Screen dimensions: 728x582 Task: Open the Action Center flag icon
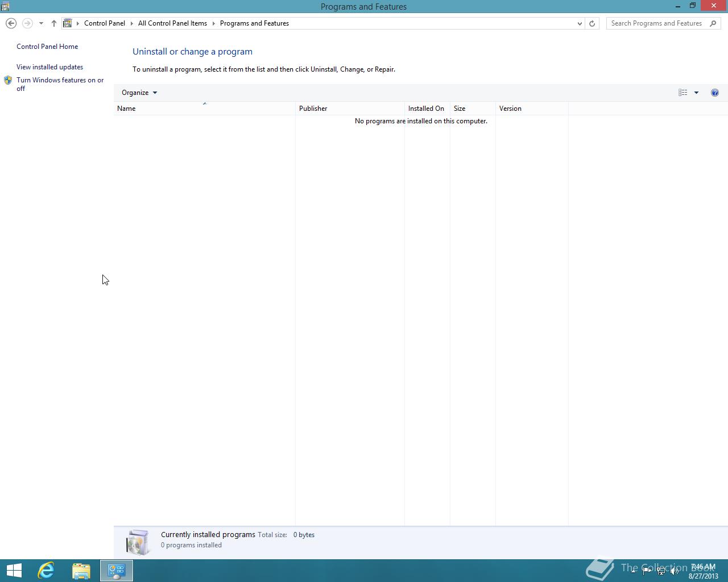click(x=647, y=571)
